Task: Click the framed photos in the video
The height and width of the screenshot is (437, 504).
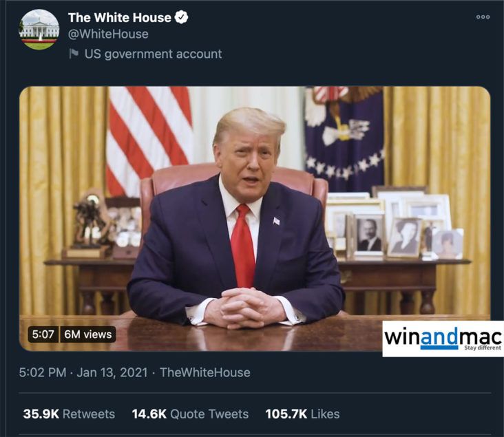Action: 395,224
